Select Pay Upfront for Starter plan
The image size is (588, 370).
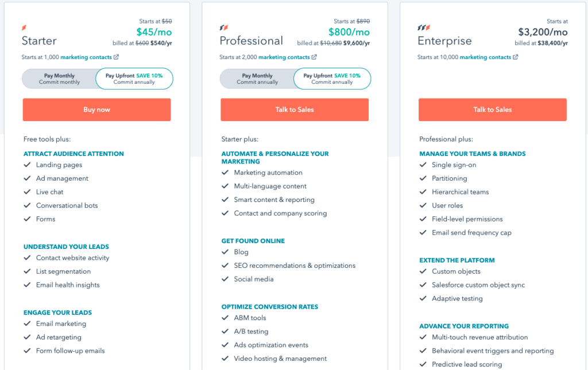[x=134, y=79]
